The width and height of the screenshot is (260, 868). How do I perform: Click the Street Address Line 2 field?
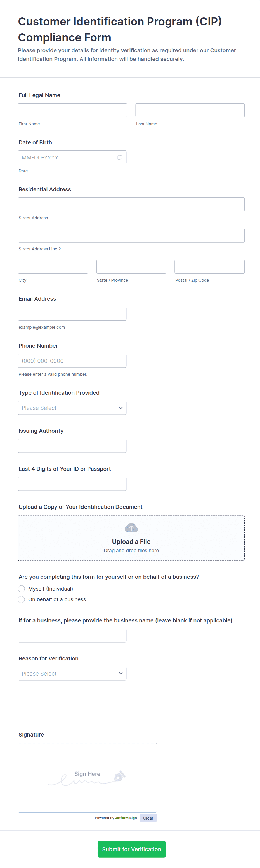pos(131,236)
